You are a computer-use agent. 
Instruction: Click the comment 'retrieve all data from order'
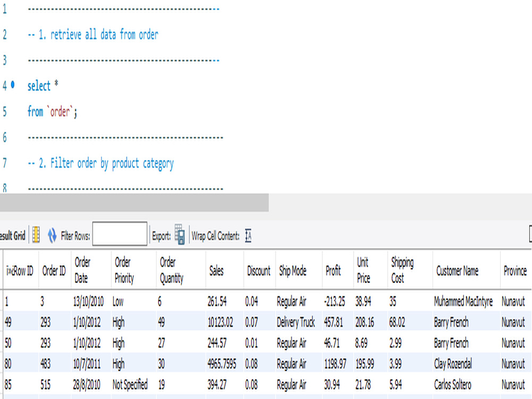pos(104,34)
